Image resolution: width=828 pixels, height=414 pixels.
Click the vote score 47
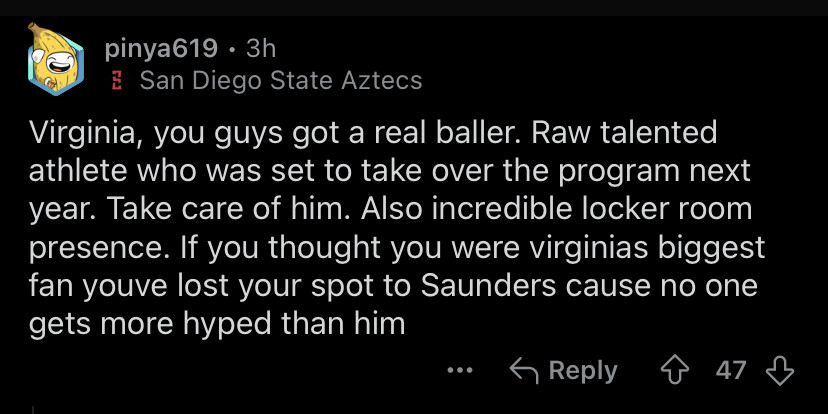[731, 371]
